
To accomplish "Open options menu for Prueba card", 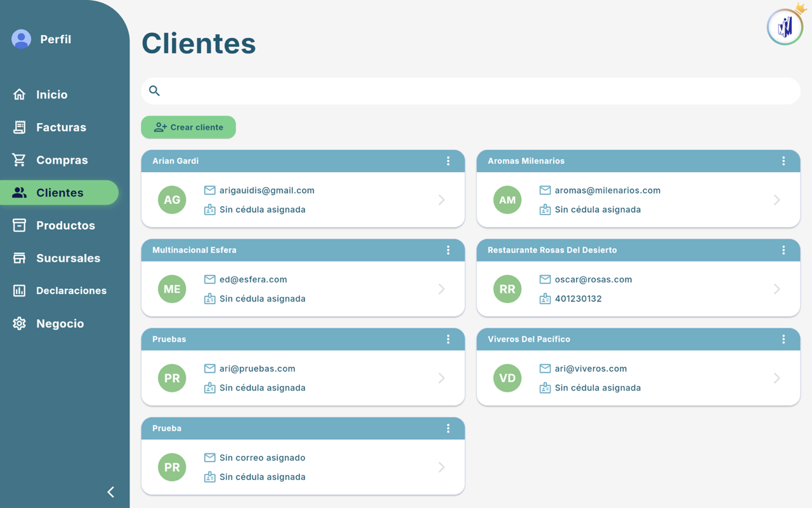I will point(448,429).
